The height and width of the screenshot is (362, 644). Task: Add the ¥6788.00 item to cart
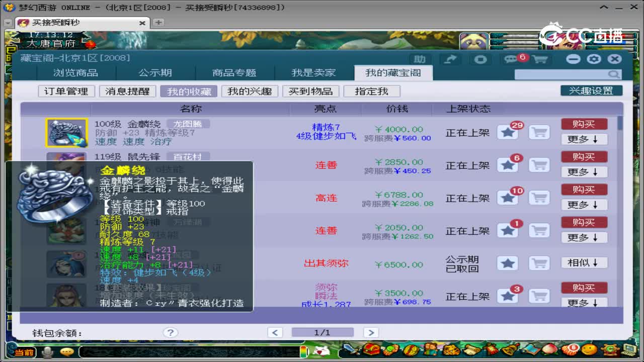[539, 198]
